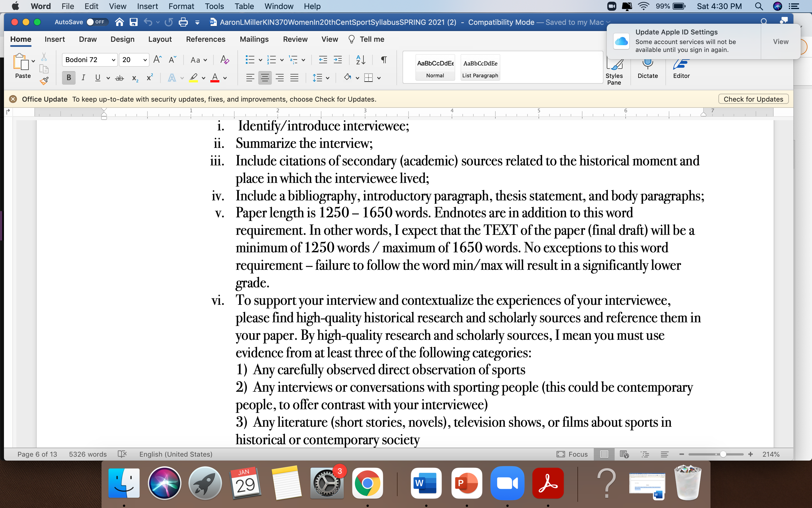Zoom out with the minus button
This screenshot has width=812, height=508.
[681, 454]
